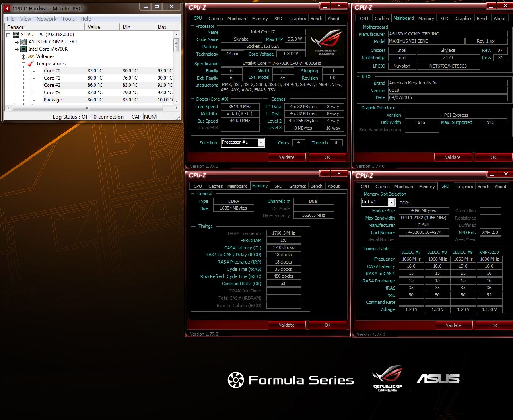
Task: Click Validate in the Memory window
Action: pyautogui.click(x=286, y=325)
